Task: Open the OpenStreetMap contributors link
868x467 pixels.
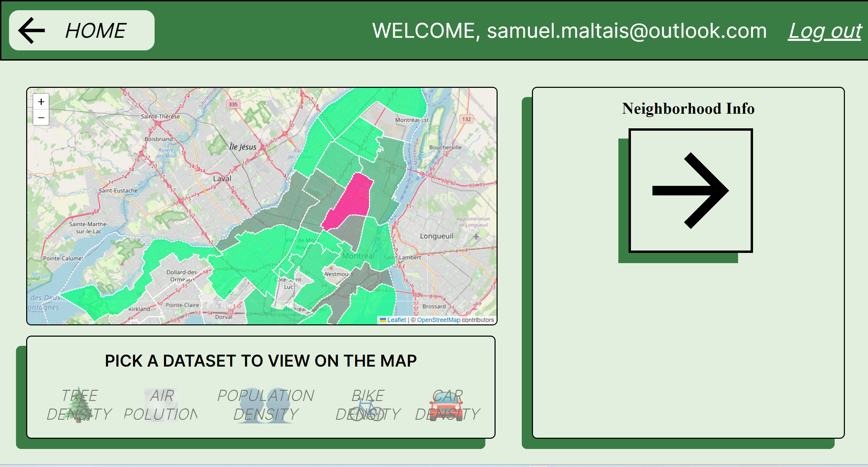Action: pos(438,320)
